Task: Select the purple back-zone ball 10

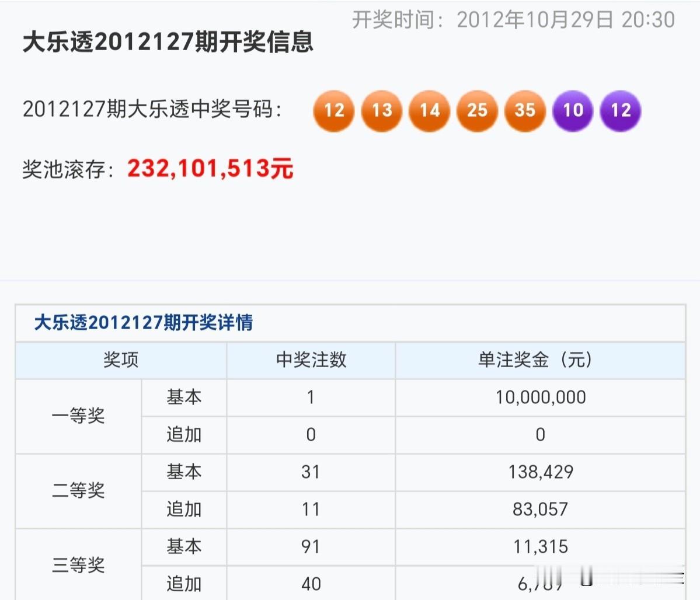Action: (573, 111)
